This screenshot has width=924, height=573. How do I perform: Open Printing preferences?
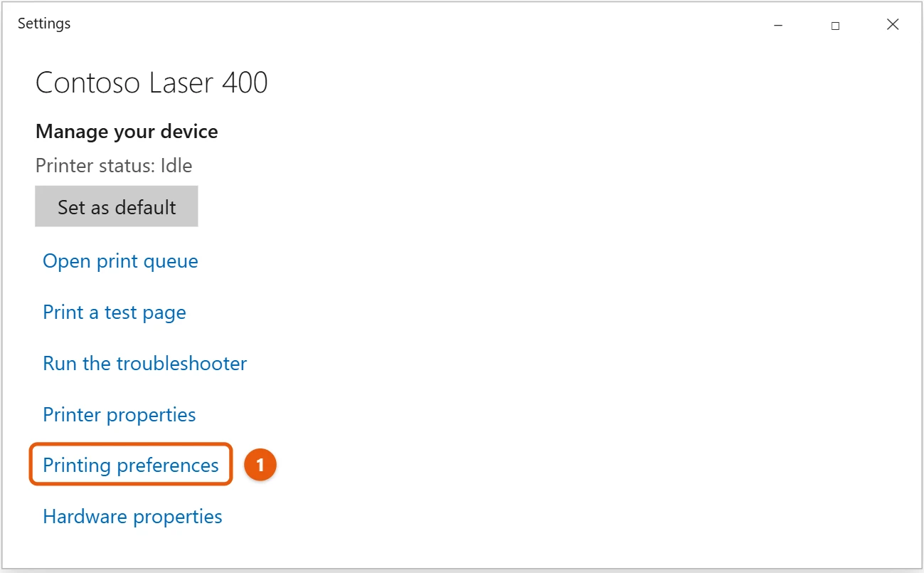pos(131,465)
